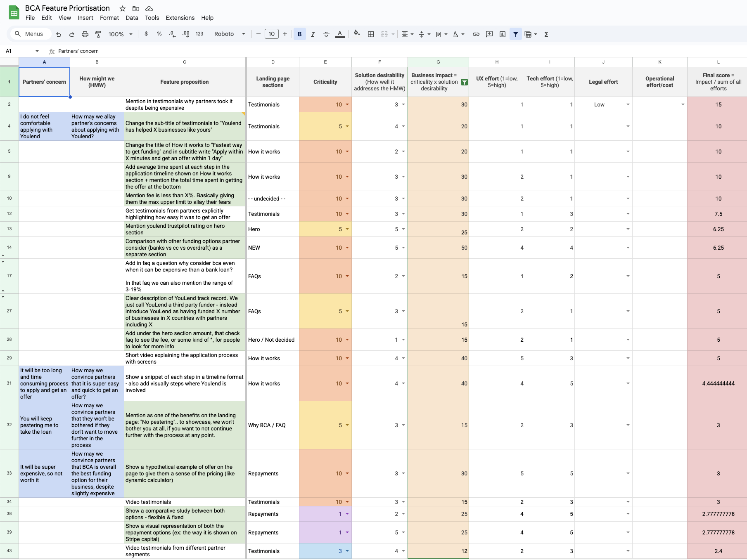
Task: Click the move to folder icon
Action: pyautogui.click(x=136, y=9)
